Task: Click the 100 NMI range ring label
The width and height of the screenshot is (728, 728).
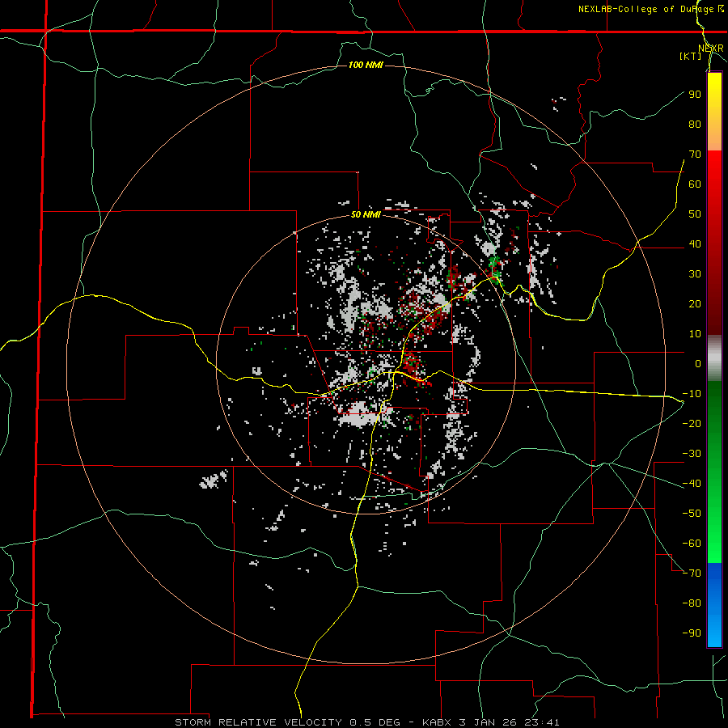Action: pyautogui.click(x=366, y=65)
